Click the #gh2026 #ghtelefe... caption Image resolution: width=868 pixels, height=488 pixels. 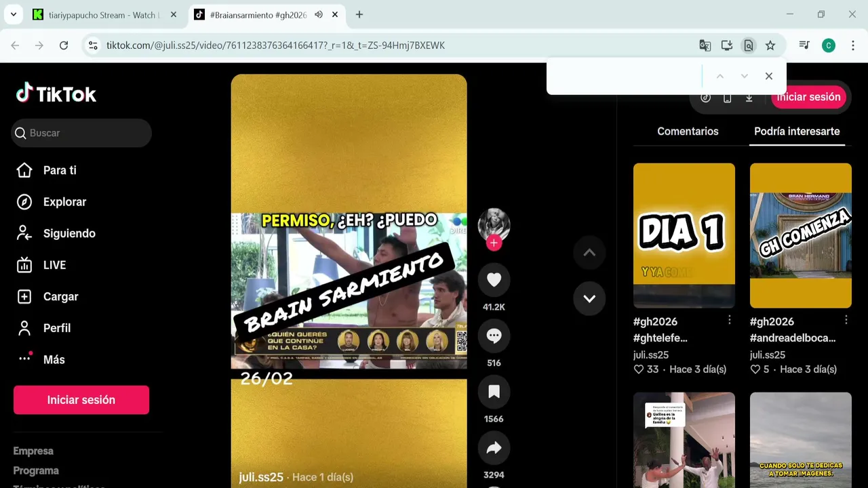click(x=660, y=329)
